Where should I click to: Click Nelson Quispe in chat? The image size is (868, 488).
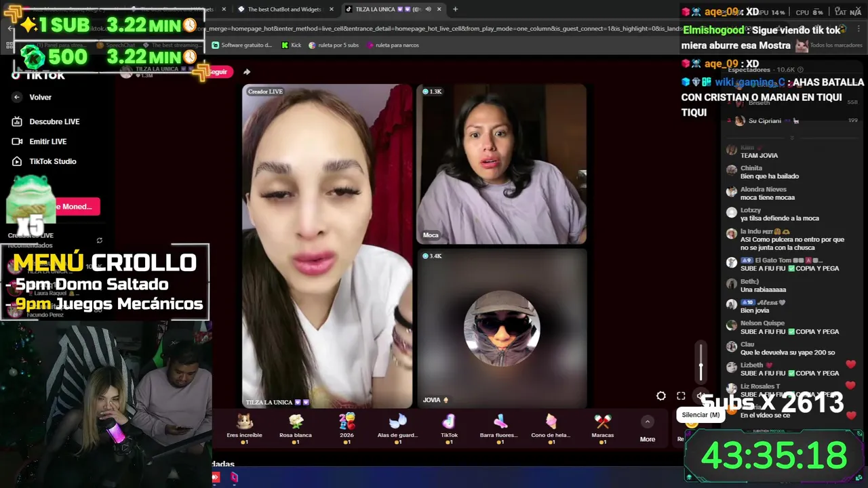click(762, 323)
